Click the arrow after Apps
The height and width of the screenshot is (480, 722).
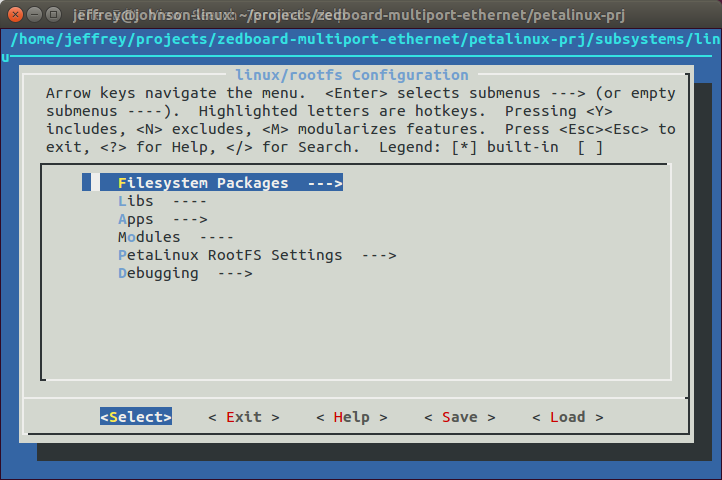[190, 220]
